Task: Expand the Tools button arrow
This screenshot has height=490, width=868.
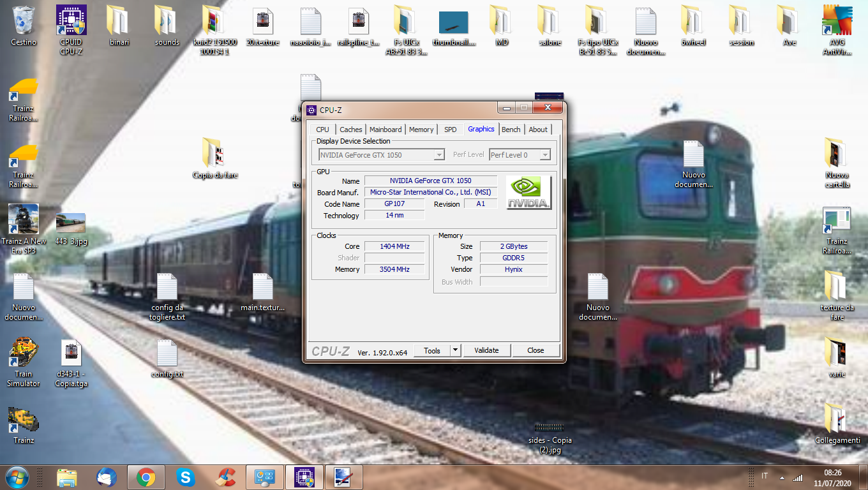Action: pyautogui.click(x=455, y=350)
